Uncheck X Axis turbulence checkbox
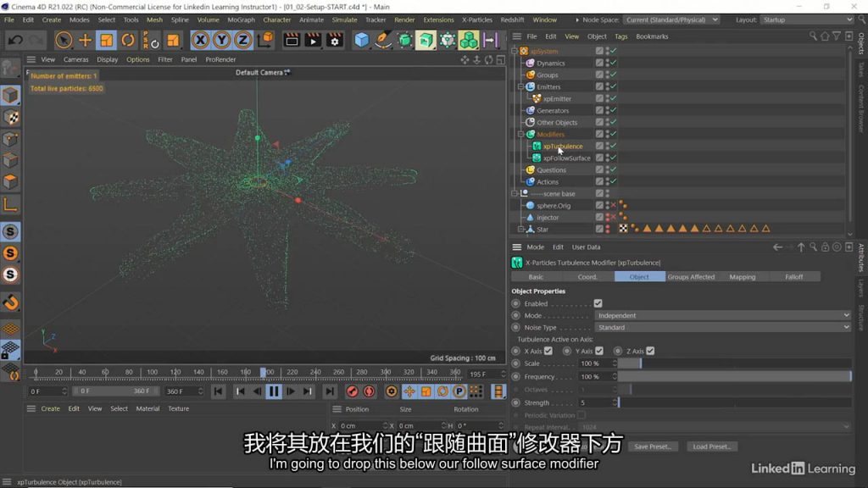Viewport: 868px width, 488px height. 548,351
